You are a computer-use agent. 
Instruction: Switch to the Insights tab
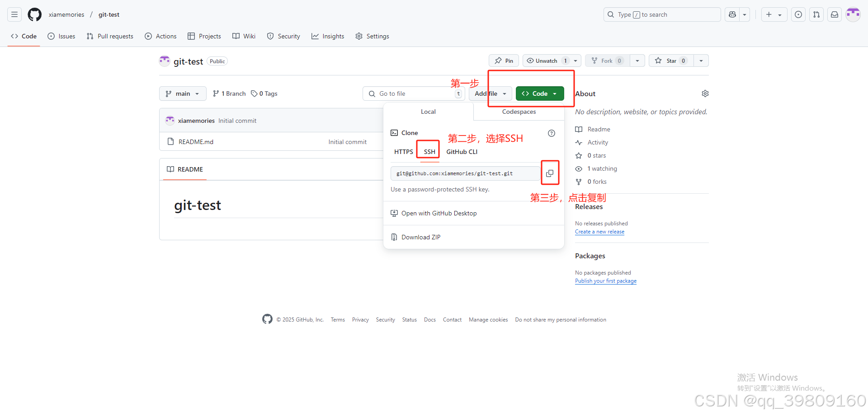[328, 36]
